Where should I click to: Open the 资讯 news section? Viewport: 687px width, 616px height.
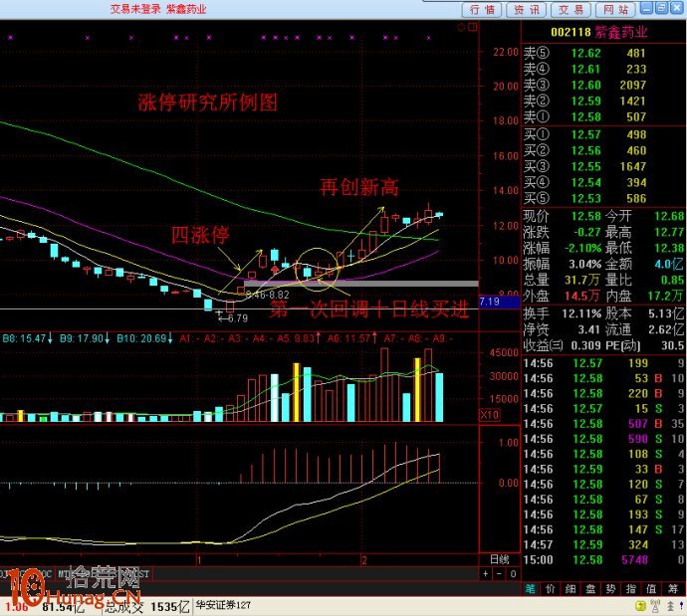coord(526,10)
